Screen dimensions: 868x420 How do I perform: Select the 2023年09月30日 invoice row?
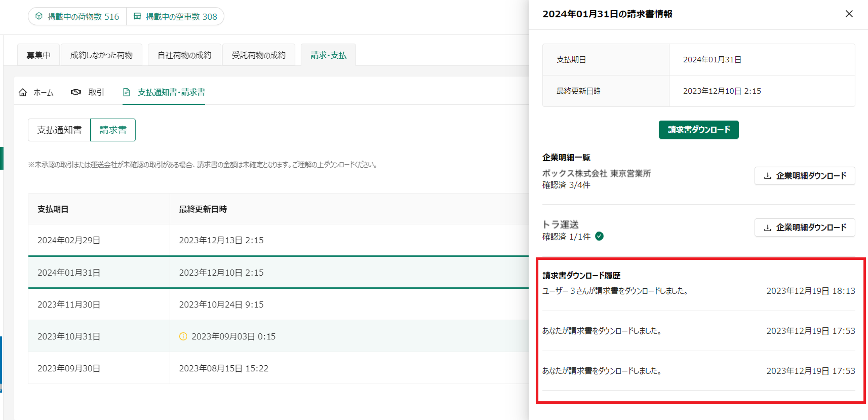(278, 368)
